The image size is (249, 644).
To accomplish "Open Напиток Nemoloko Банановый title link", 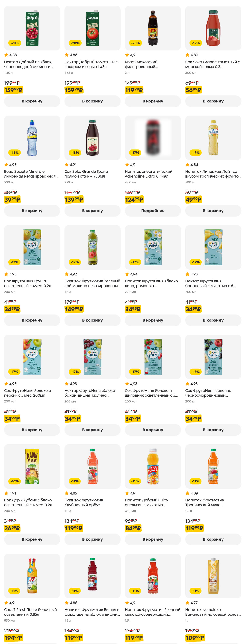I will (x=213, y=612).
